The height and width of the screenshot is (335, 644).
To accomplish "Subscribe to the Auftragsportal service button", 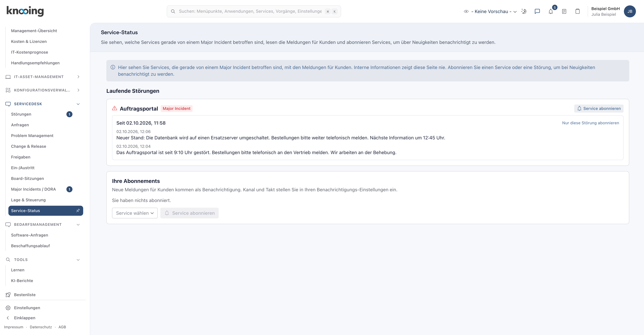I will pyautogui.click(x=599, y=108).
